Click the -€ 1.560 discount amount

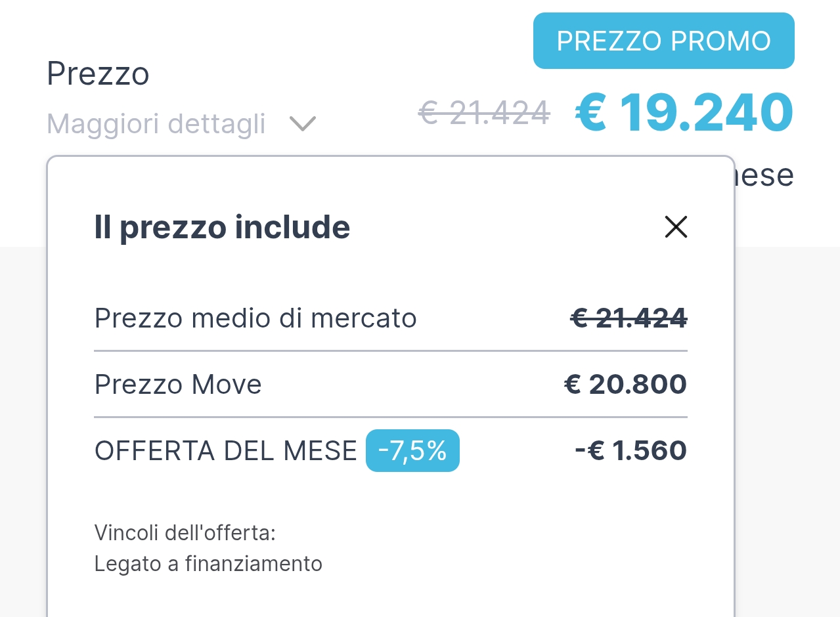(630, 451)
